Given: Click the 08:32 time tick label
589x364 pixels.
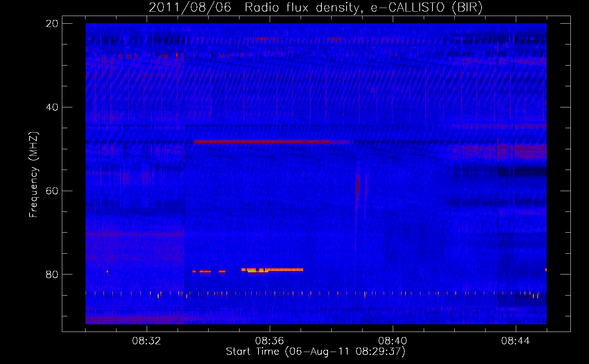Looking at the screenshot, I should coord(147,341).
